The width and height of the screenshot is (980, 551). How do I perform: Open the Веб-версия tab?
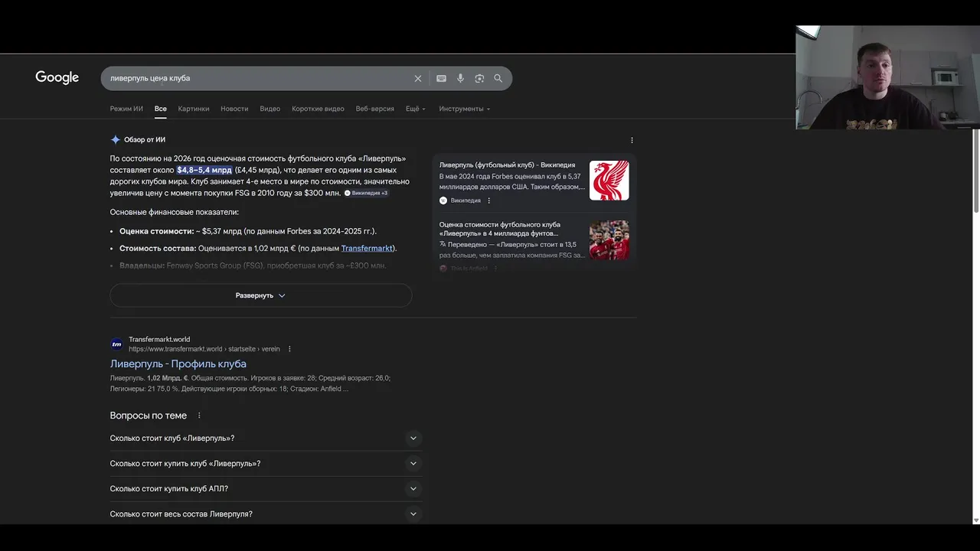(375, 109)
